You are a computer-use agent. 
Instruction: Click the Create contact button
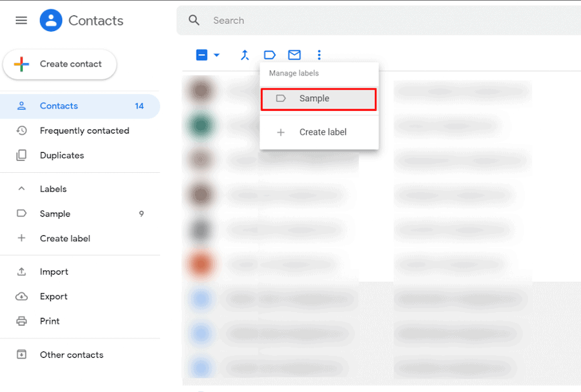[x=59, y=64]
